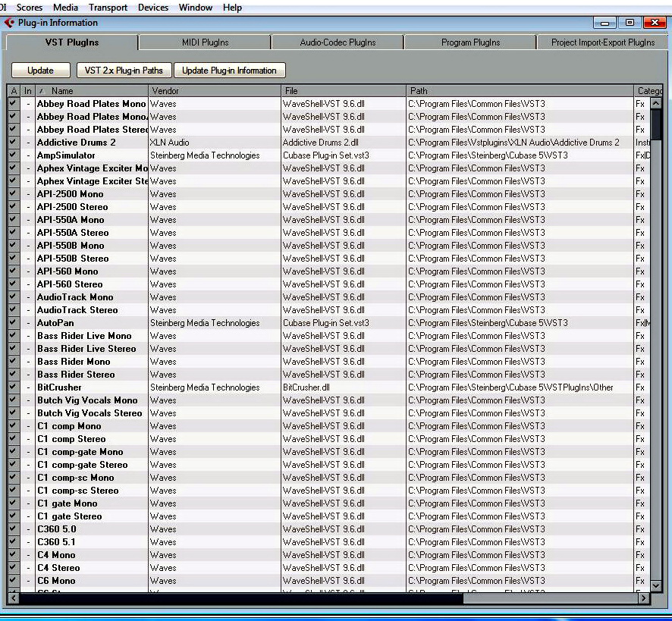Click the API-560 Mono plugin name
This screenshot has height=621, width=672.
68,271
